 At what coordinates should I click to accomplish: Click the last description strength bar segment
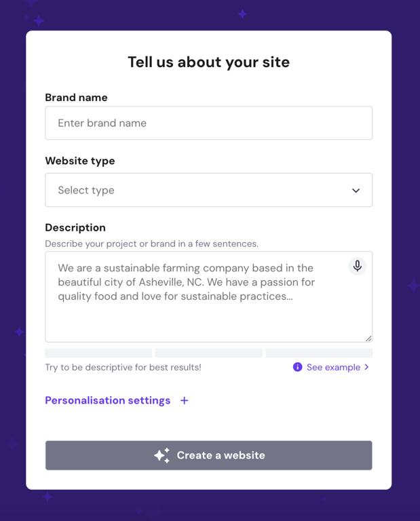319,353
